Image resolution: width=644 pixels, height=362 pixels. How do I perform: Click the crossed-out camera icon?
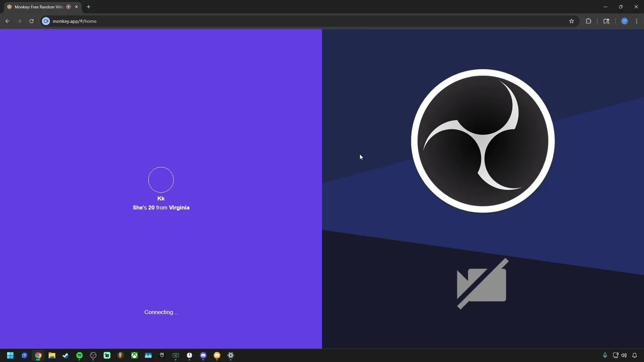tap(482, 284)
